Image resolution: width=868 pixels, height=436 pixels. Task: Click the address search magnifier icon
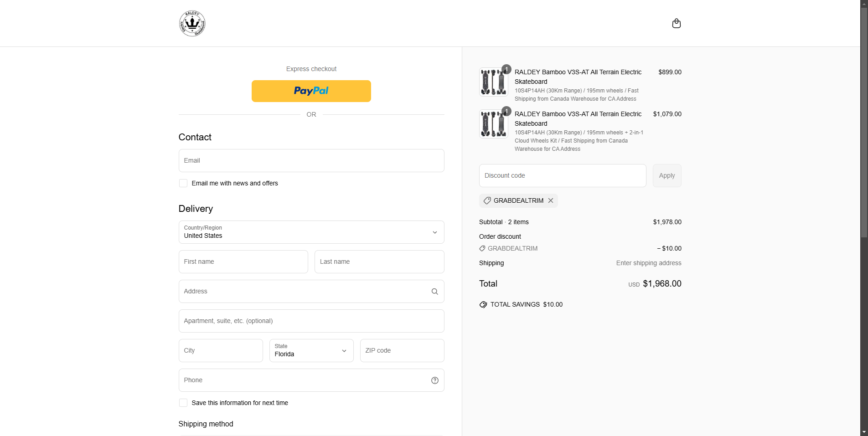coord(434,292)
